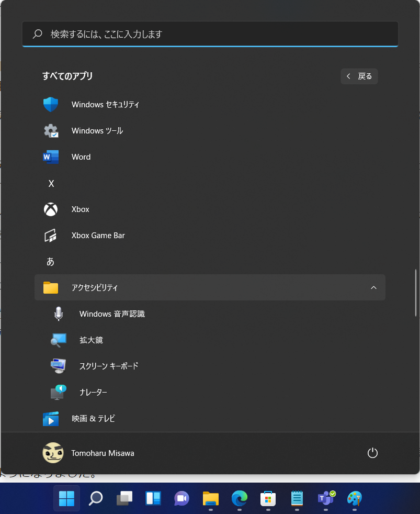Click Tomoharu Misawa user avatar
420x514 pixels.
coord(53,453)
